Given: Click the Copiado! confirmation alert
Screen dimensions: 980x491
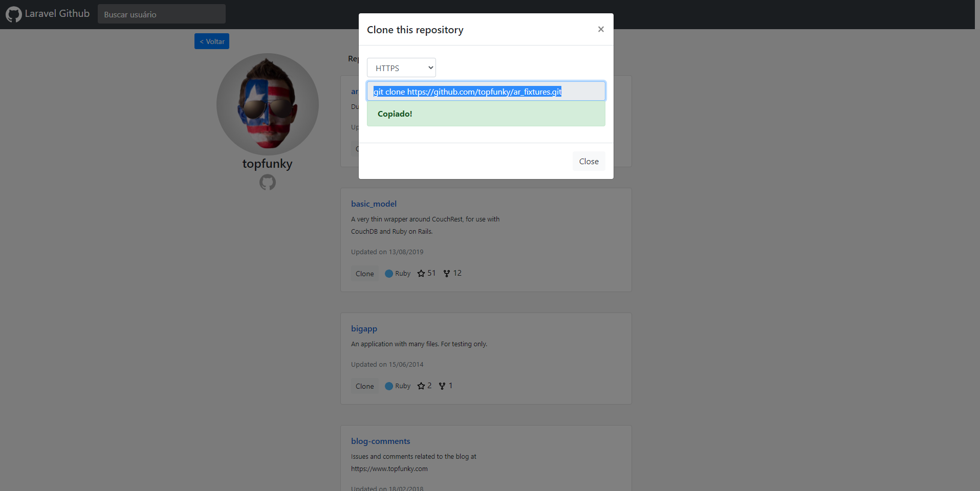Looking at the screenshot, I should (x=486, y=114).
